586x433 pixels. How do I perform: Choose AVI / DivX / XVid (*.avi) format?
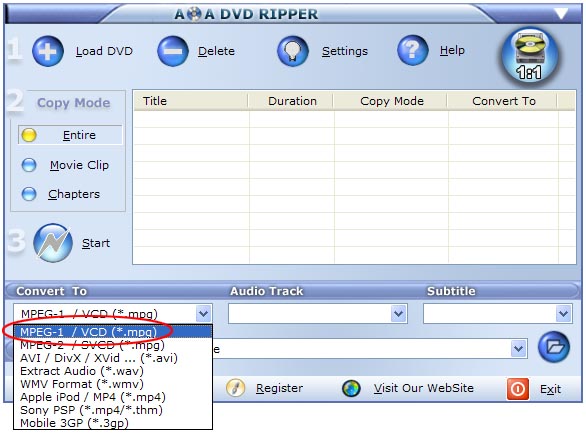[x=113, y=358]
